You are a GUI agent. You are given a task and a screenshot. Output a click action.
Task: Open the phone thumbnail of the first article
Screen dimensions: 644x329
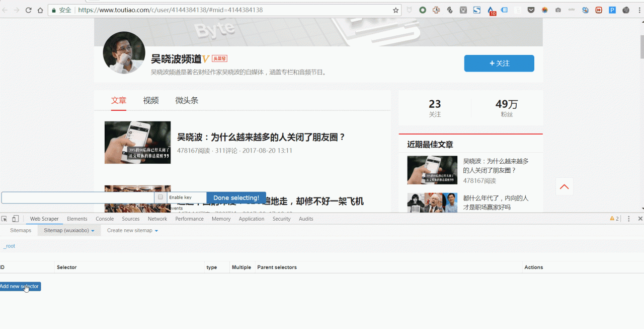click(137, 143)
